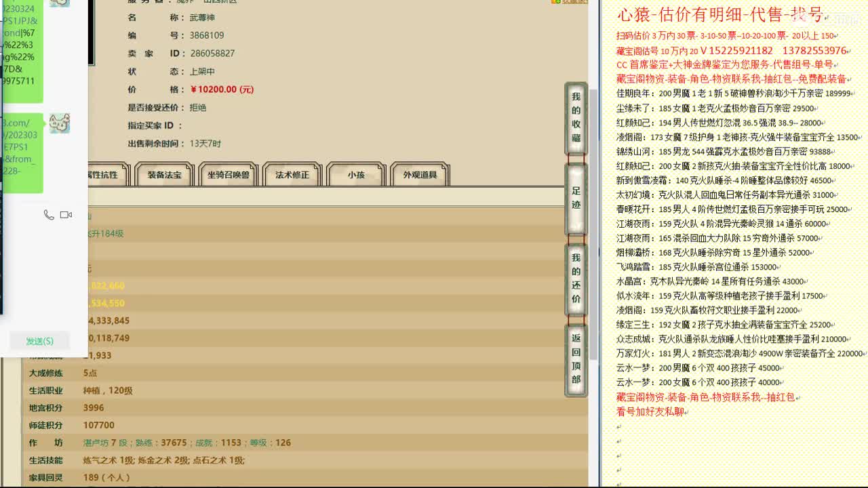Start a voice call in chat window
The image size is (868, 488).
click(49, 215)
